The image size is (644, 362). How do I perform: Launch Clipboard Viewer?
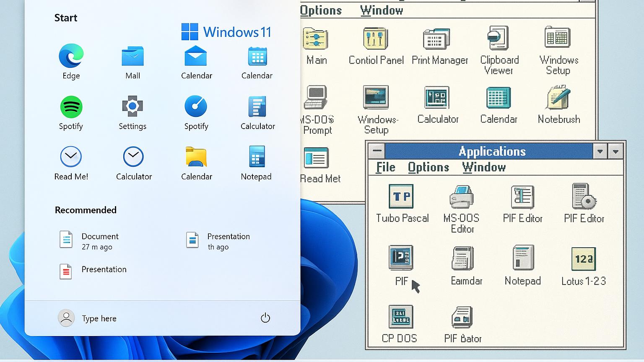click(x=499, y=38)
